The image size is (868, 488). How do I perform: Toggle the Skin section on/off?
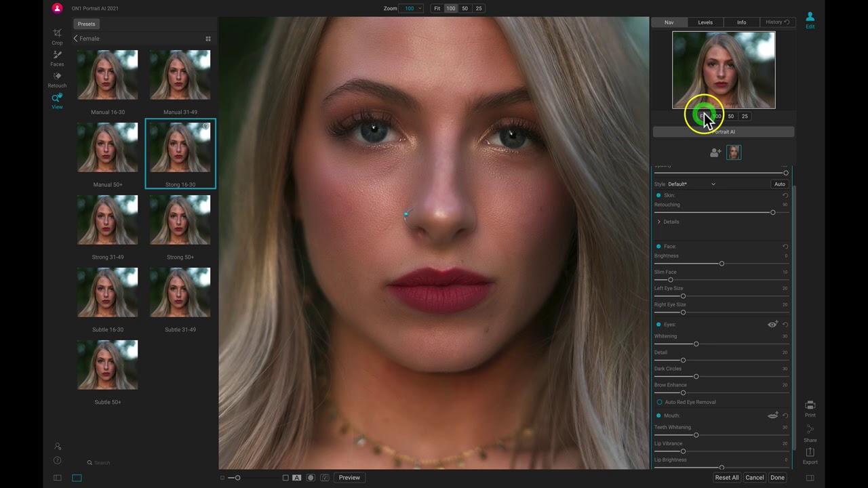(658, 195)
